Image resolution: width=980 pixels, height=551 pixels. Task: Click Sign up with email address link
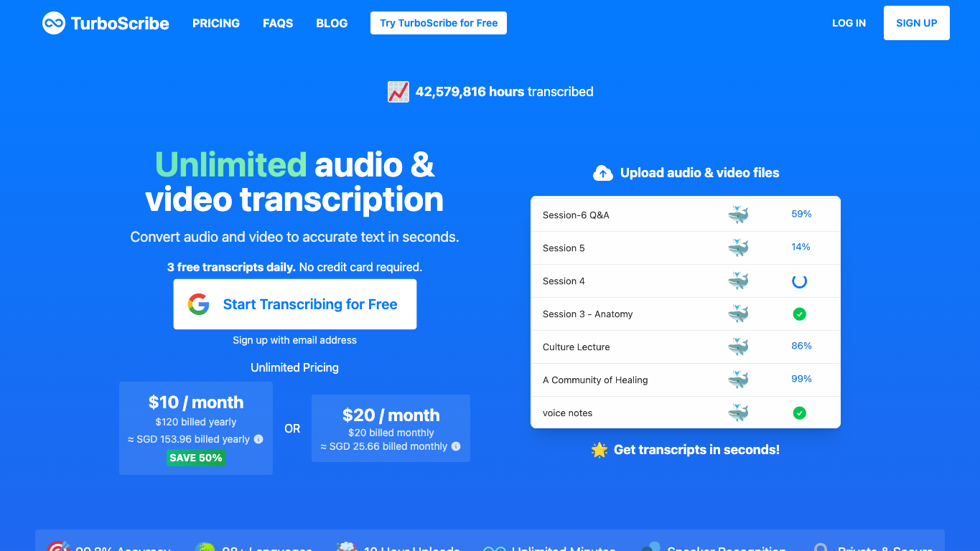pyautogui.click(x=295, y=340)
